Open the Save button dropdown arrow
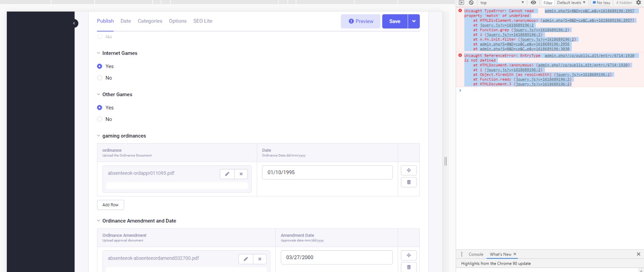Screen dimensions: 644x272 (414, 21)
